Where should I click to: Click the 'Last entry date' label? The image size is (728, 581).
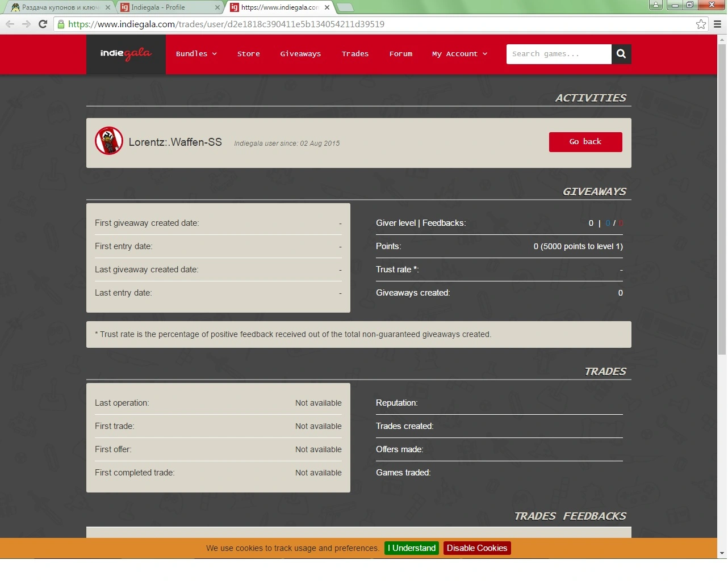pos(123,293)
